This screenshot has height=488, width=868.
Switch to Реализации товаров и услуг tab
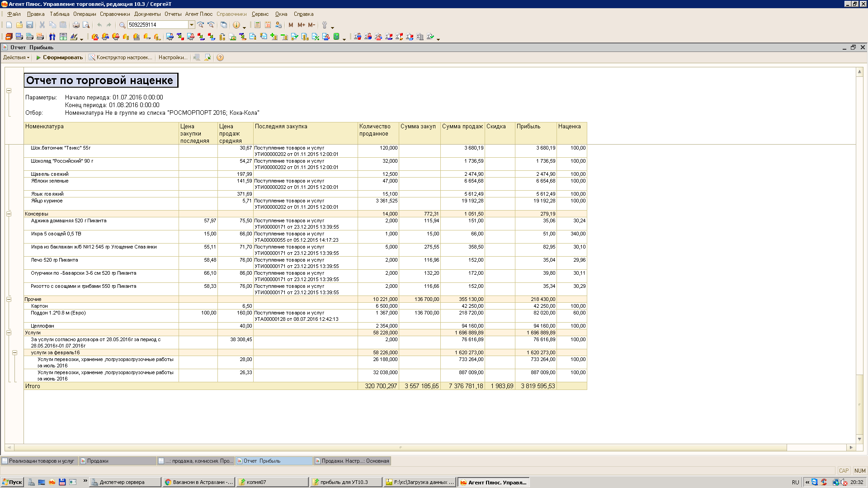coord(39,461)
